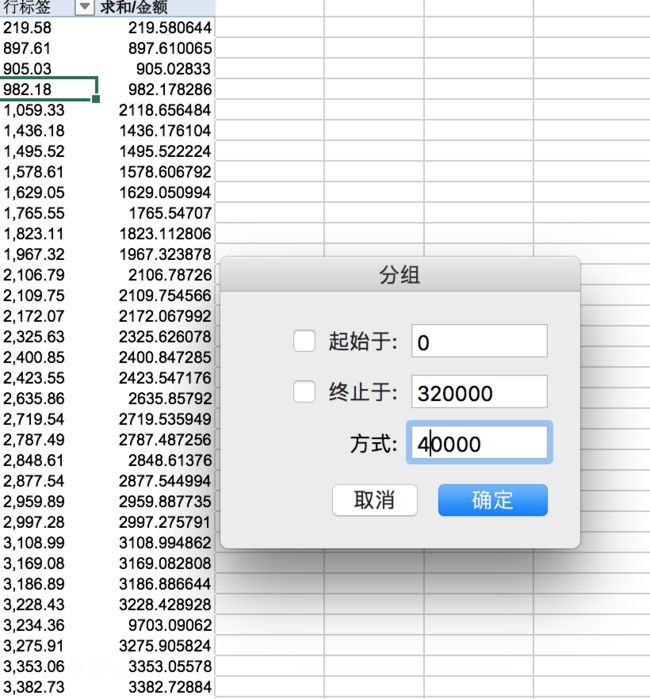
Task: Select row label cell 2,997.28
Action: [49, 522]
